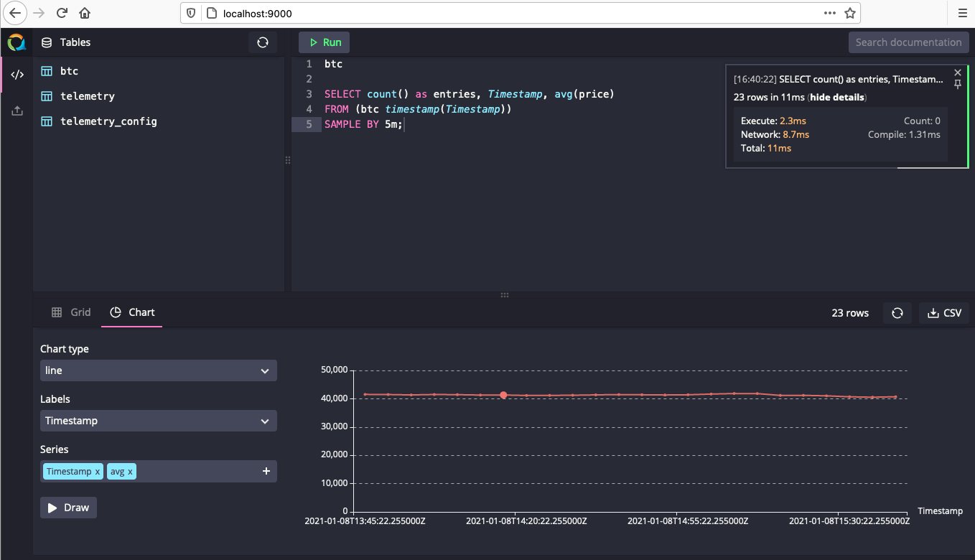Pin the query result notification
Viewport: 975px width, 560px height.
tap(958, 84)
